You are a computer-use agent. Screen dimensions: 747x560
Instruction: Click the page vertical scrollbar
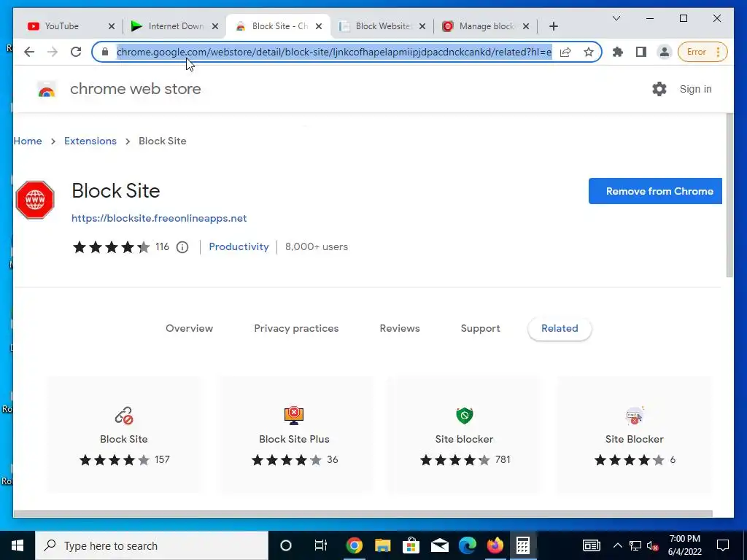729,195
